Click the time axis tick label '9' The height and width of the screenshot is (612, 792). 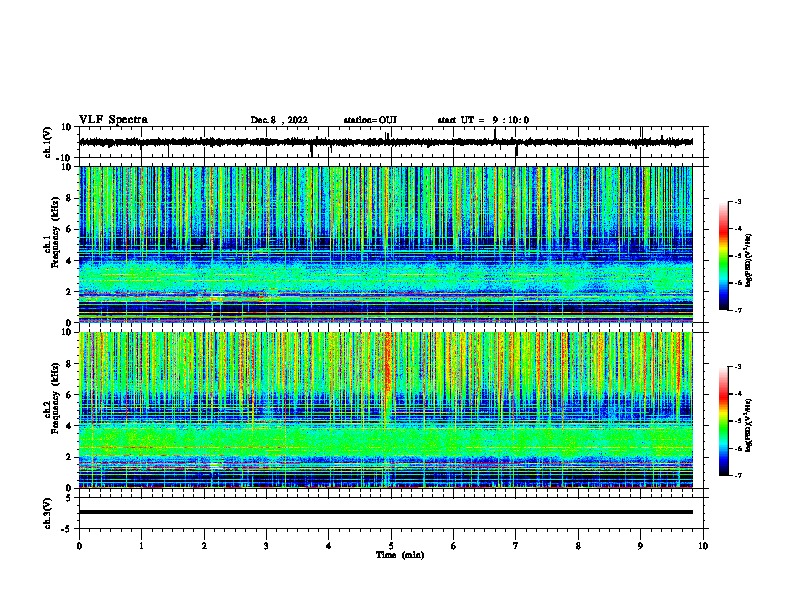[x=640, y=546]
